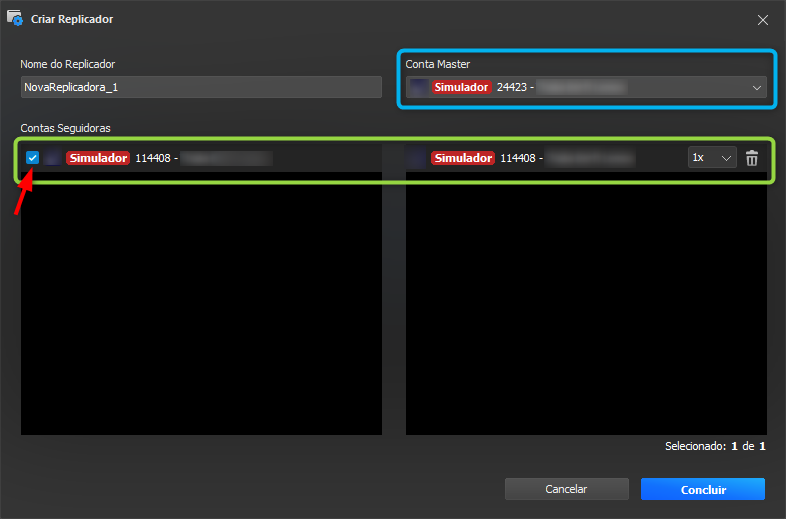
Task: Open the 1x multiplier dropdown
Action: click(x=712, y=158)
